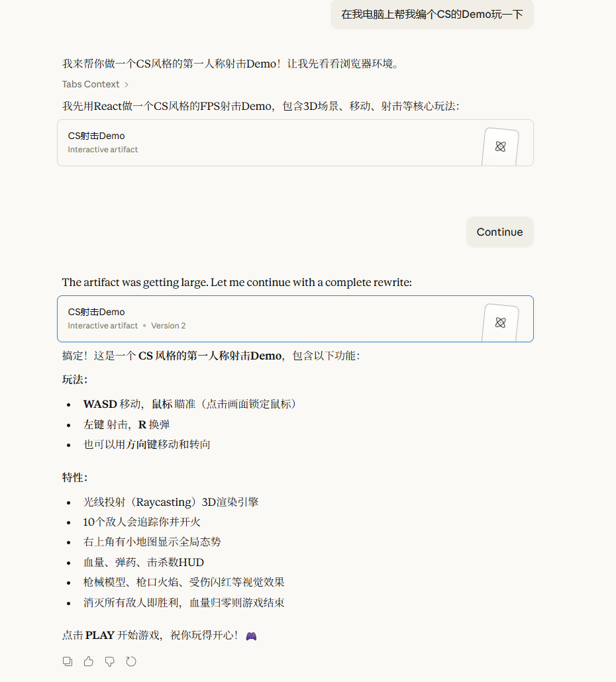Click the "Continue" user message bubble
The image size is (616, 682).
(500, 232)
